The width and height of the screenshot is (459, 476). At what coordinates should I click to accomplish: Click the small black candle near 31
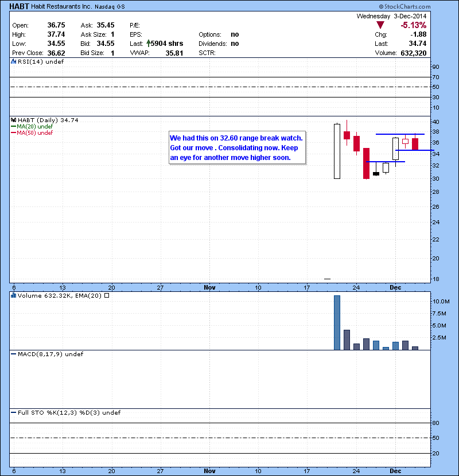click(376, 174)
